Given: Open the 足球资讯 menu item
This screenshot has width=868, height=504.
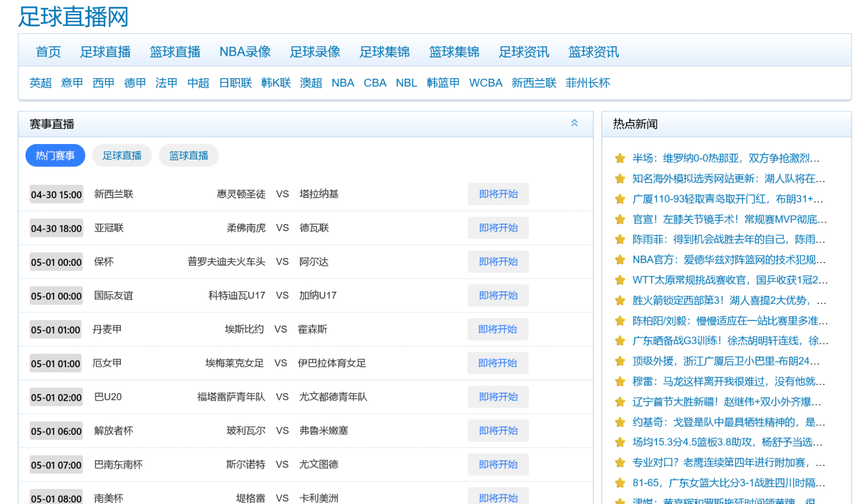Looking at the screenshot, I should pyautogui.click(x=524, y=52).
